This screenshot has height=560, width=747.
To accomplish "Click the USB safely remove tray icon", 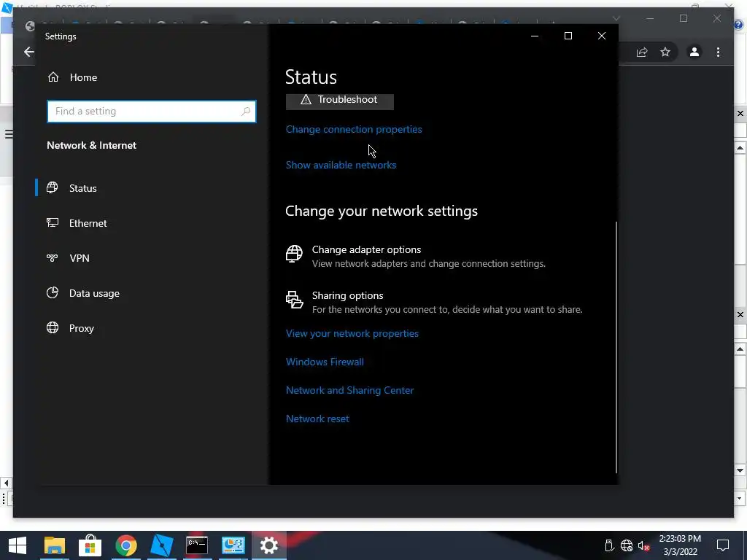I will click(x=609, y=545).
